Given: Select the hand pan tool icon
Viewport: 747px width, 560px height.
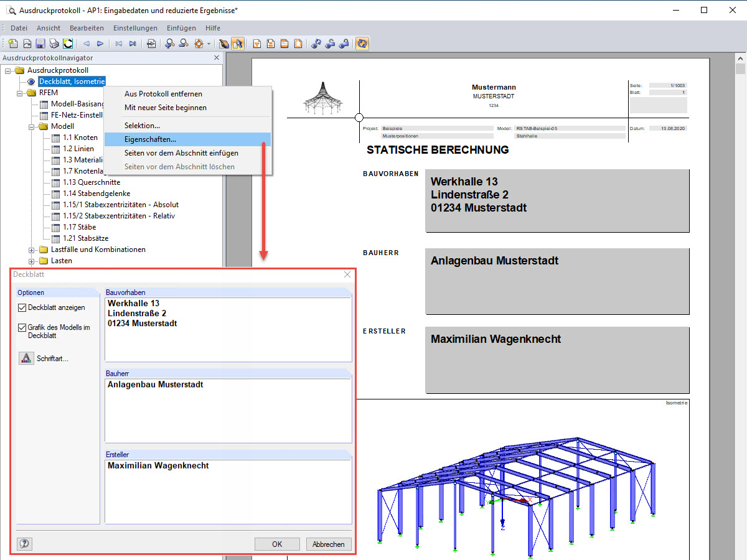Looking at the screenshot, I should coord(223,44).
